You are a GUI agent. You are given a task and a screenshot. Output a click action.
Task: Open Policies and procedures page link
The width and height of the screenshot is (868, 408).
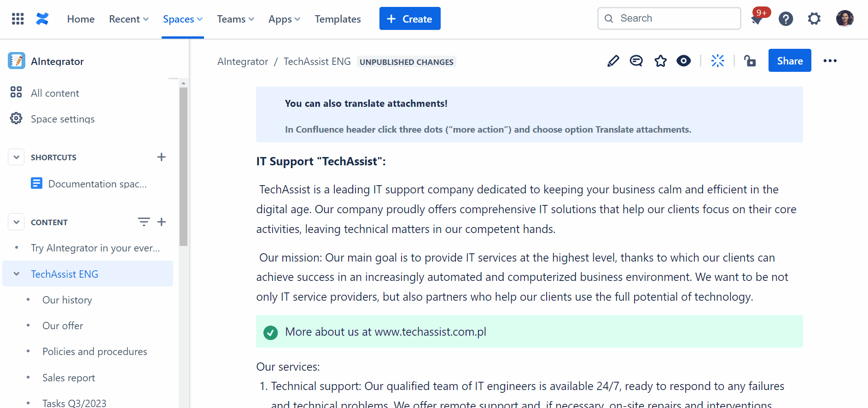[x=95, y=351]
